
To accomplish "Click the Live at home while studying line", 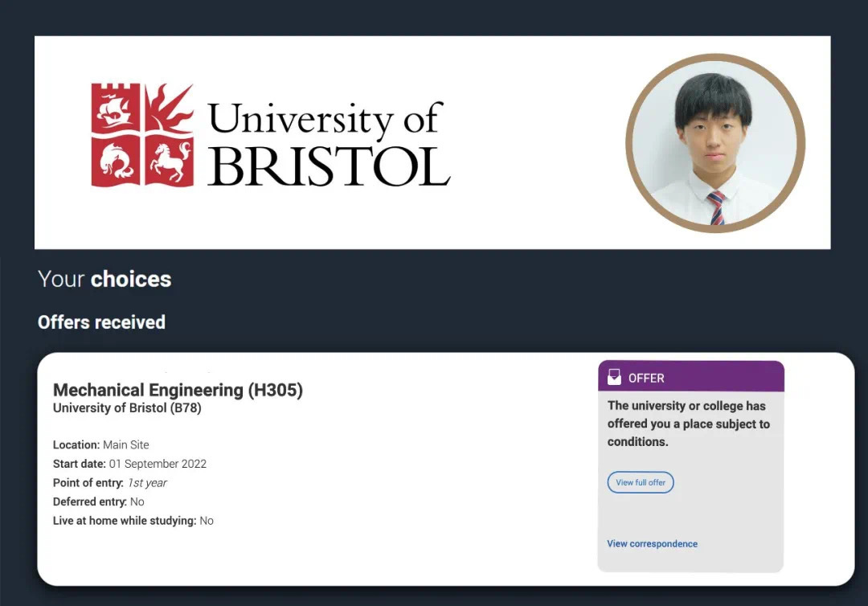I will click(x=133, y=521).
